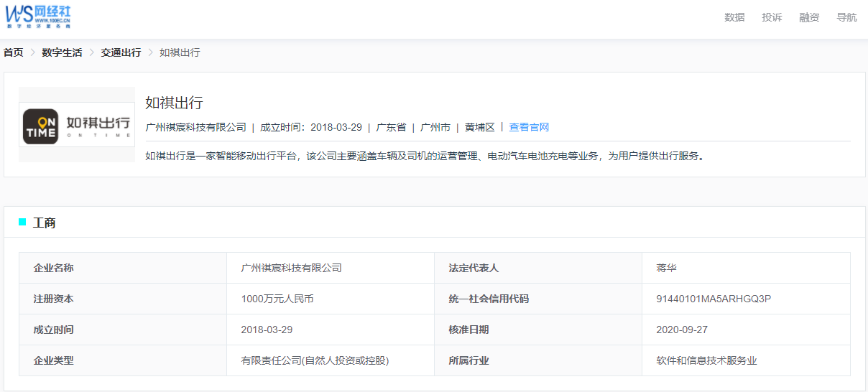Viewport: 868px width, 392px height.
Task: Click the company description paragraph
Action: pyautogui.click(x=425, y=156)
